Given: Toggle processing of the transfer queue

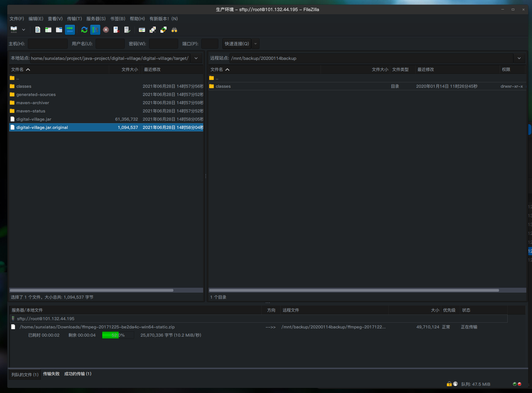Looking at the screenshot, I should 95,30.
